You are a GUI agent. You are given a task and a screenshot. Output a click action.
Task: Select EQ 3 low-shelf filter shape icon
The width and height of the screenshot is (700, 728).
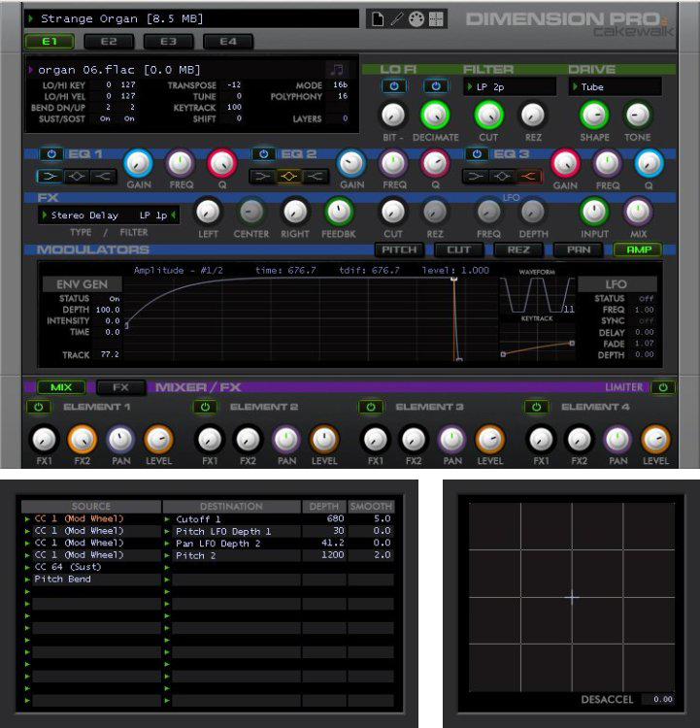(476, 177)
